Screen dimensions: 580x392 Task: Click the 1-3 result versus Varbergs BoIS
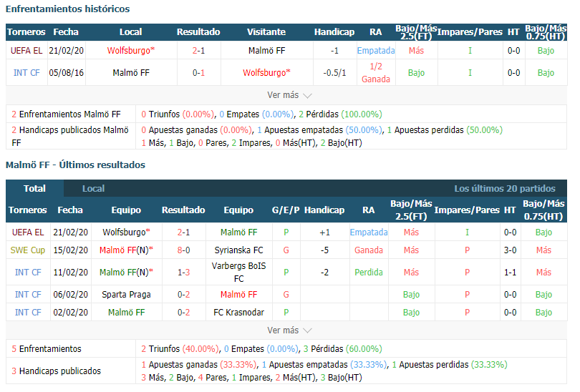point(183,273)
